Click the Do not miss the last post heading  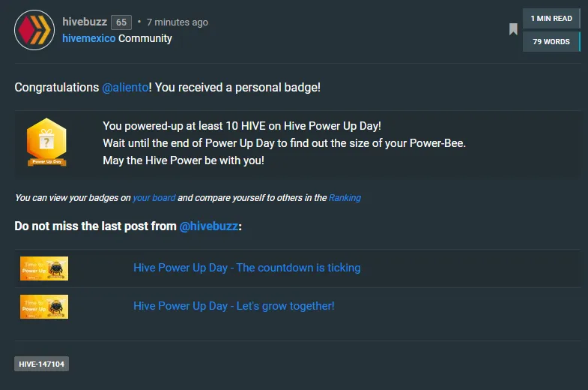96,226
